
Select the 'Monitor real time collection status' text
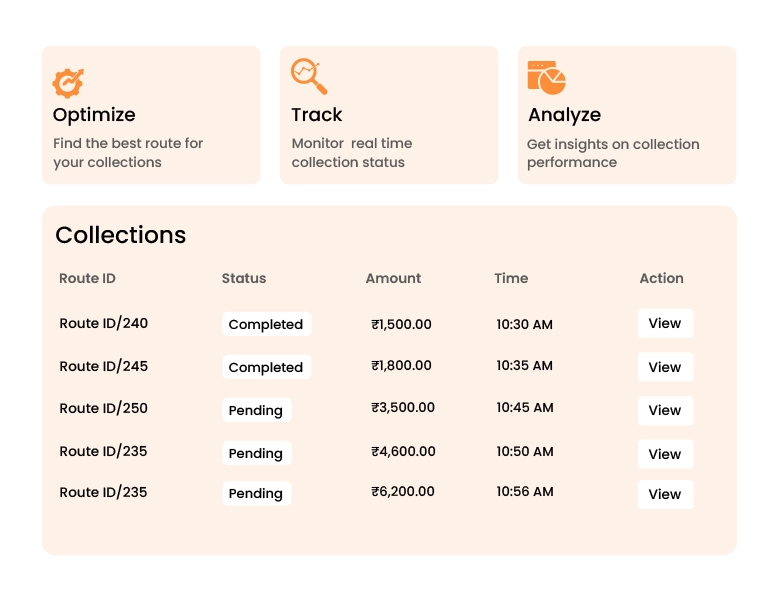click(351, 153)
